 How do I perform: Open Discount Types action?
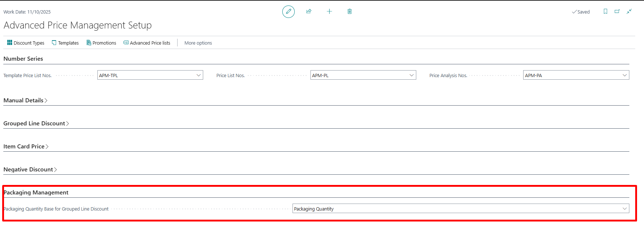[x=26, y=43]
